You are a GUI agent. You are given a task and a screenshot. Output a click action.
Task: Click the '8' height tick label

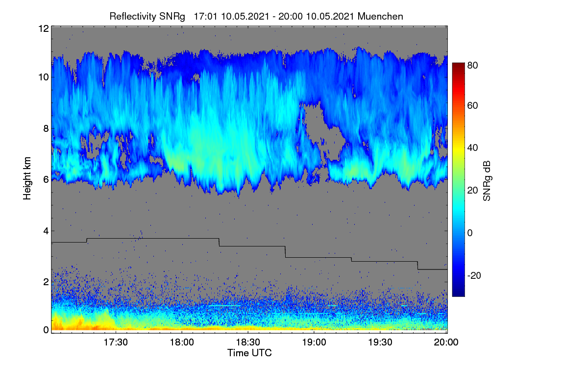click(x=46, y=128)
